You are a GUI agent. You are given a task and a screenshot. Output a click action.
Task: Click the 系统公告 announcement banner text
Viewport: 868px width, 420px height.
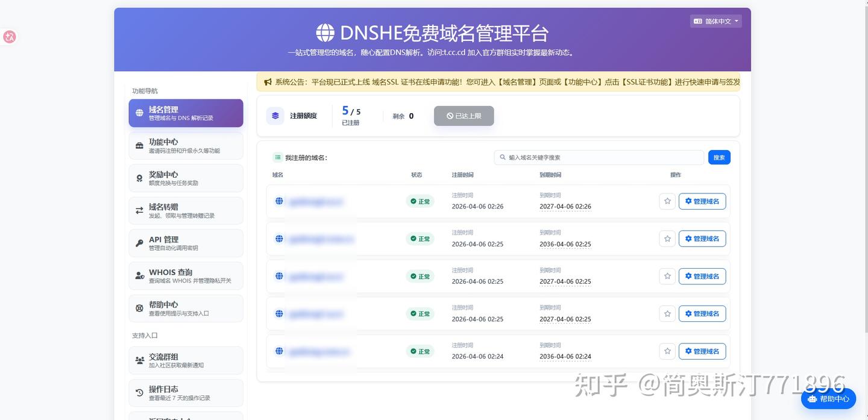click(x=508, y=82)
